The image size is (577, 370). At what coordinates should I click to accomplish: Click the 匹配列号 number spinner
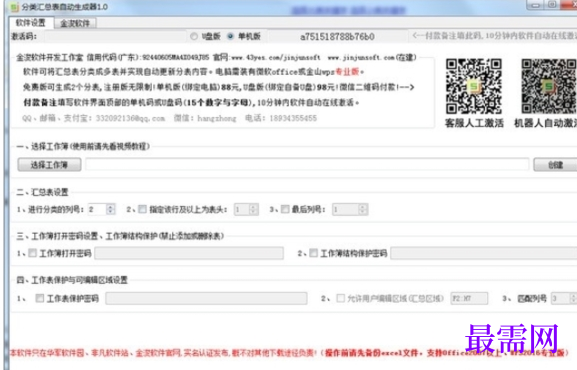[564, 298]
